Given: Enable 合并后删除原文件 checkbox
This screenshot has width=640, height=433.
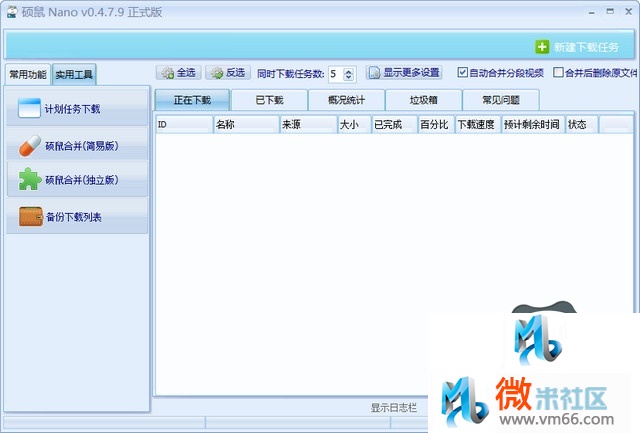Looking at the screenshot, I should [558, 73].
